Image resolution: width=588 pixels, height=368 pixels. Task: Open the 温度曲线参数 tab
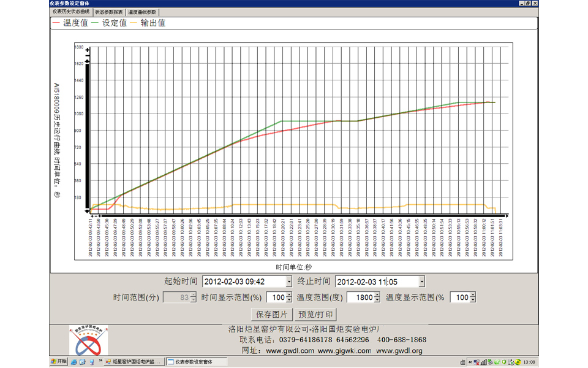pos(142,12)
